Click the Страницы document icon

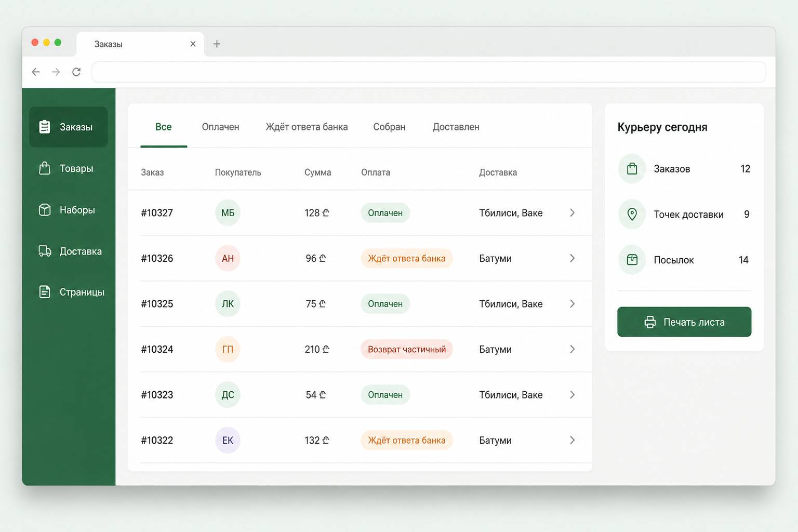(x=45, y=292)
